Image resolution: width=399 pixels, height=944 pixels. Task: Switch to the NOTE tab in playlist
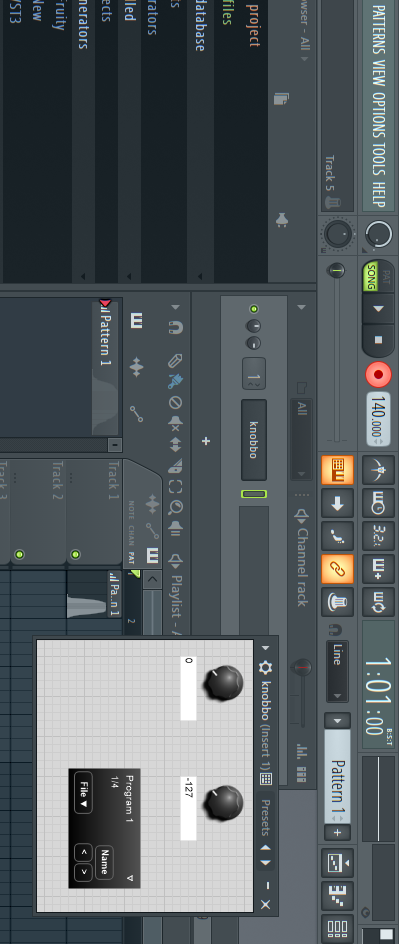click(x=132, y=510)
